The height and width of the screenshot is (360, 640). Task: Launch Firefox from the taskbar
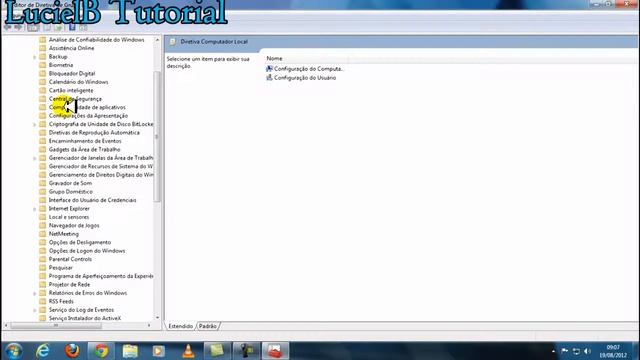(x=72, y=351)
